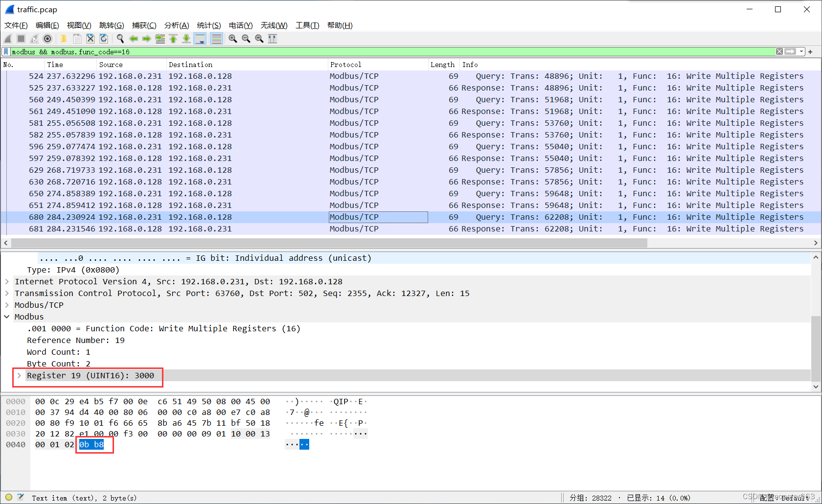Apply the display filter arrow button
The width and height of the screenshot is (822, 504).
click(x=790, y=51)
